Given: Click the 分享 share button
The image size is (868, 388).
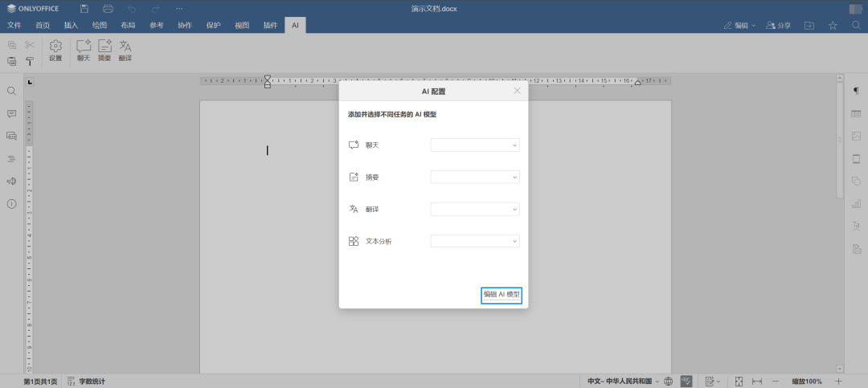Looking at the screenshot, I should point(778,25).
